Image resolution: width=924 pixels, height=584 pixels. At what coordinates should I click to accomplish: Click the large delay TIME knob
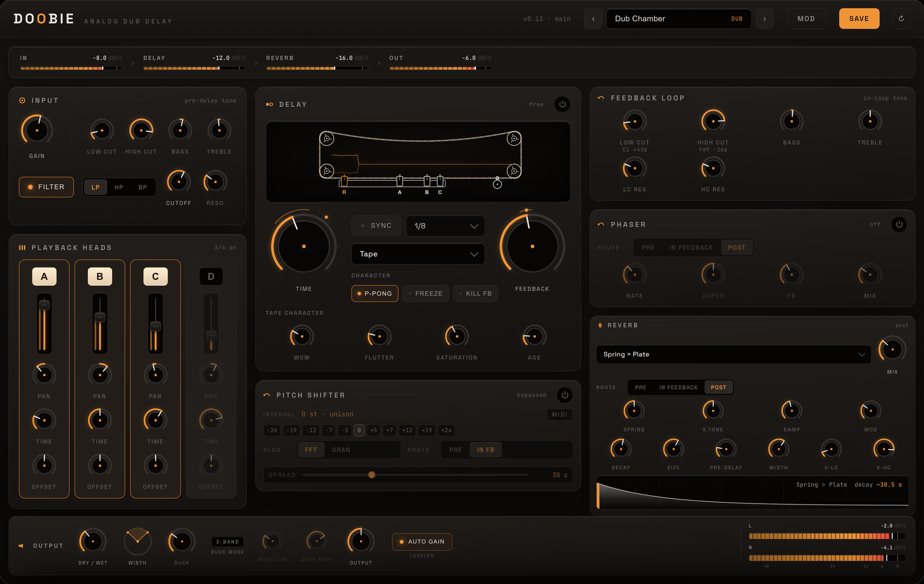point(304,246)
